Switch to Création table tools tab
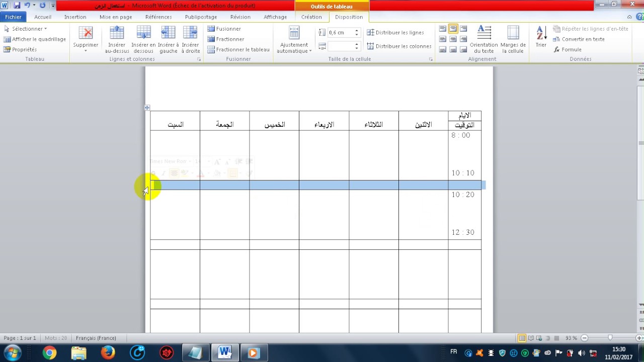The width and height of the screenshot is (644, 362). pos(311,17)
